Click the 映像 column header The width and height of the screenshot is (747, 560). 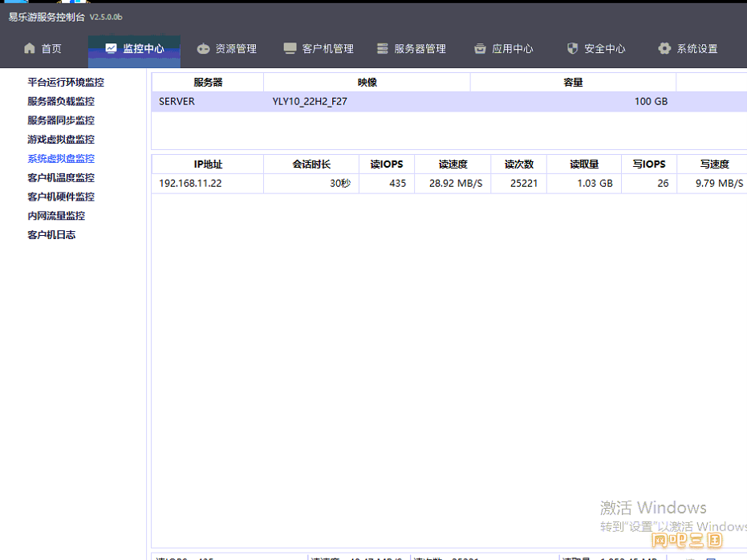pos(367,83)
